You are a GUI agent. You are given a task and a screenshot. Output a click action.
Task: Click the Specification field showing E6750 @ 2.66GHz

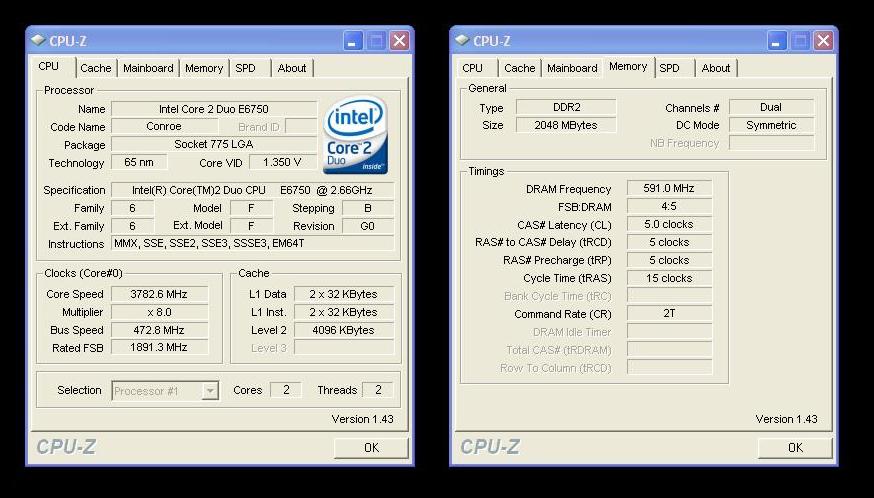point(253,190)
